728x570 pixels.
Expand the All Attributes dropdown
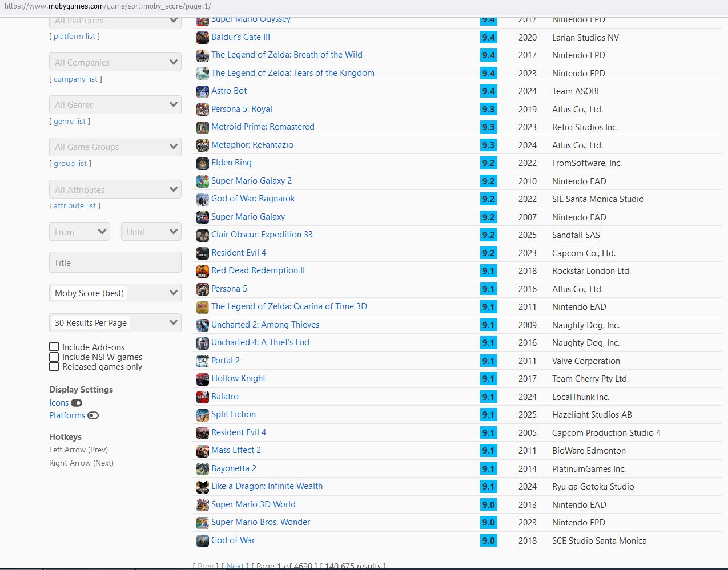[115, 189]
